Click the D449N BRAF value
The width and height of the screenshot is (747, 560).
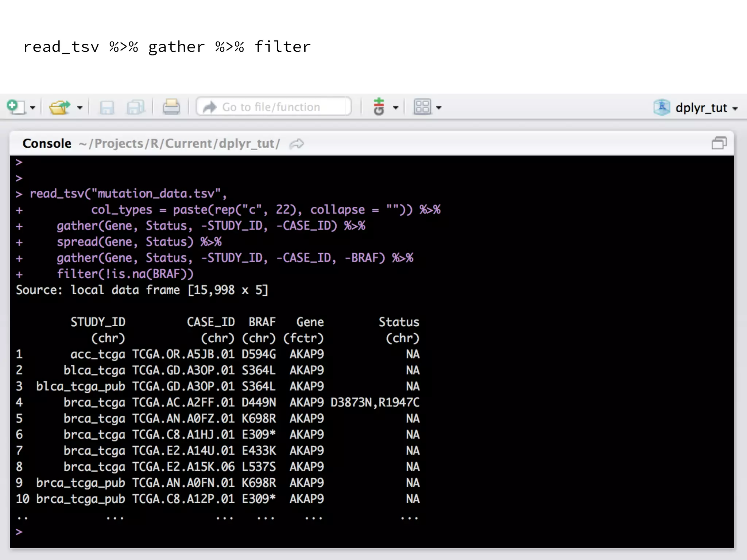(x=259, y=402)
